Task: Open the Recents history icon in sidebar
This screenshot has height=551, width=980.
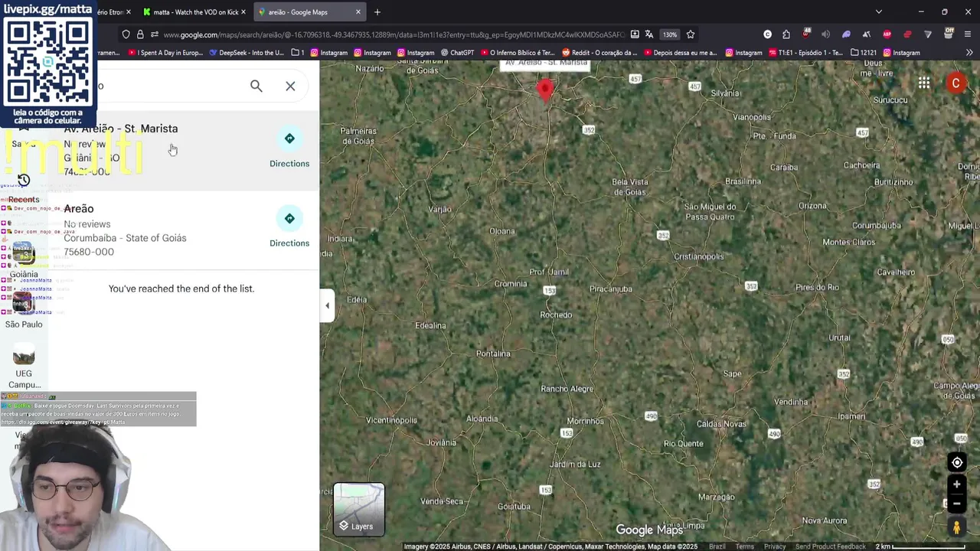Action: pyautogui.click(x=24, y=181)
